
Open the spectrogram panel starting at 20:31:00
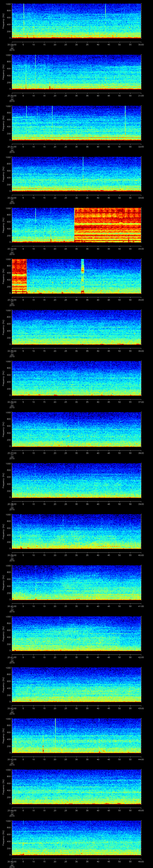77,123
